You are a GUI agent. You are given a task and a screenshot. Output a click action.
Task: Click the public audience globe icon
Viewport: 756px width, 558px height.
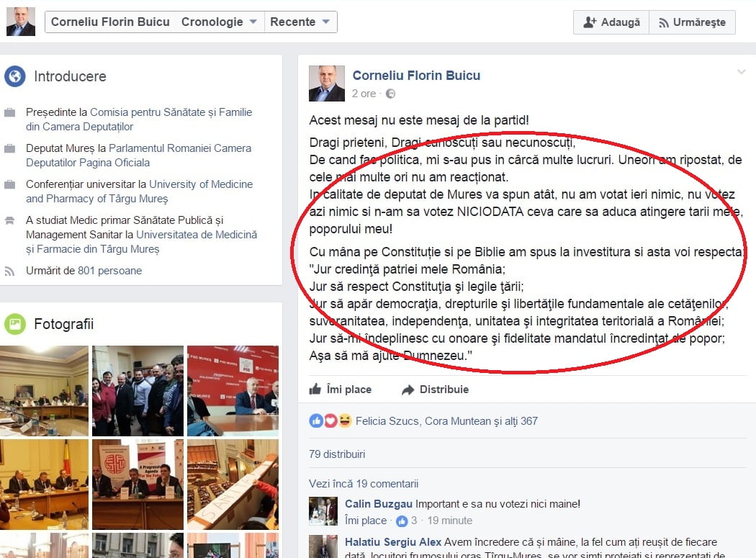pos(390,94)
